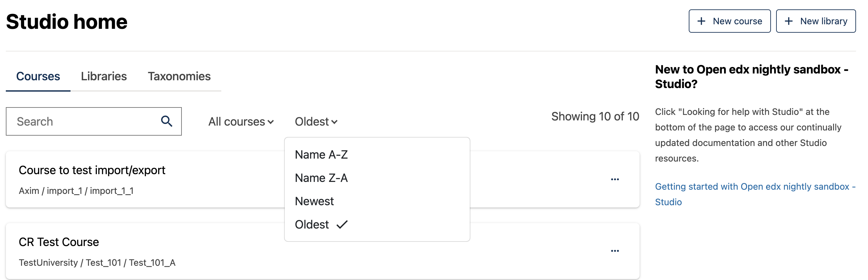Open the Taxonomies tab
The height and width of the screenshot is (280, 868).
pyautogui.click(x=179, y=76)
